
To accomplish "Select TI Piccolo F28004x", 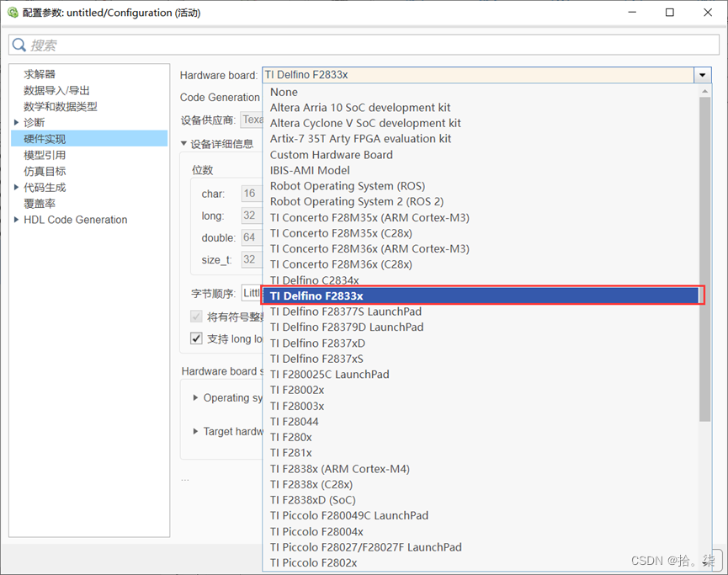I will click(x=481, y=531).
